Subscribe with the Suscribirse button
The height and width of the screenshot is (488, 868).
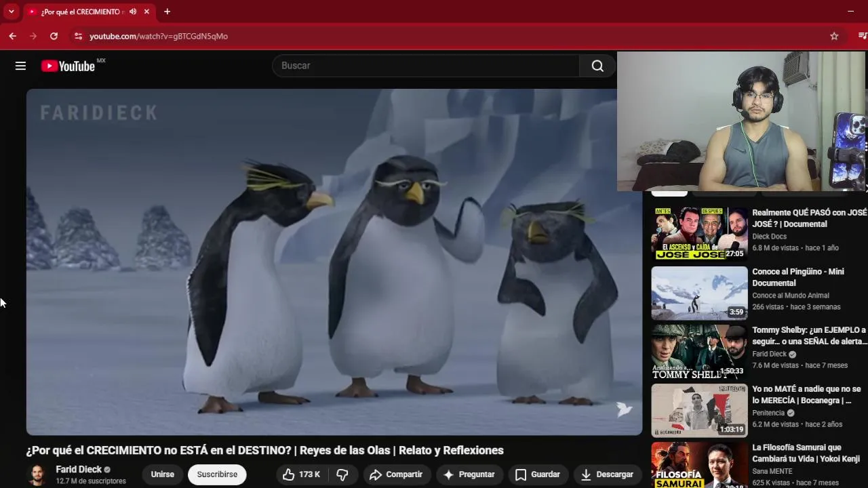point(217,474)
